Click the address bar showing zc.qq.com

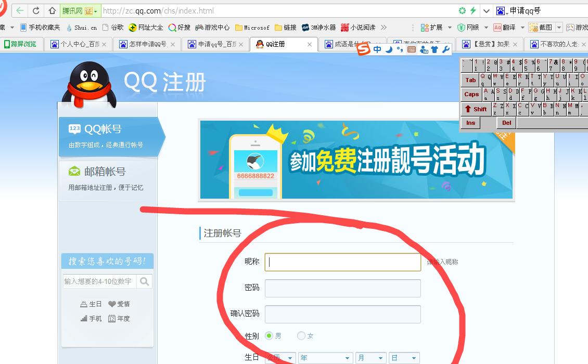pyautogui.click(x=277, y=11)
